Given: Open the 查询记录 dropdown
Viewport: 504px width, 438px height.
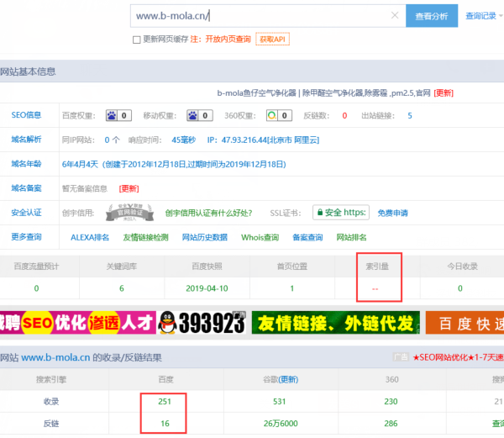Looking at the screenshot, I should [x=484, y=16].
